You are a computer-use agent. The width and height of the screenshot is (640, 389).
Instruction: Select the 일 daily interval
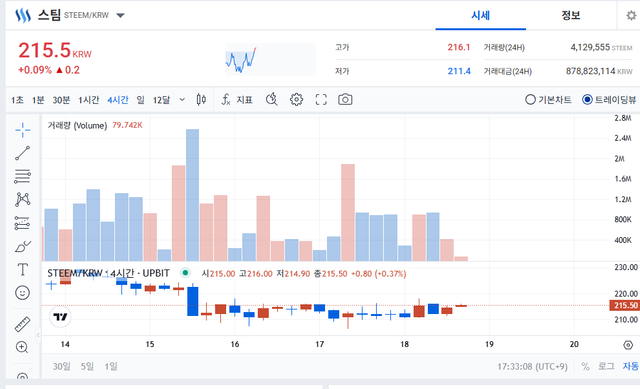[x=140, y=100]
